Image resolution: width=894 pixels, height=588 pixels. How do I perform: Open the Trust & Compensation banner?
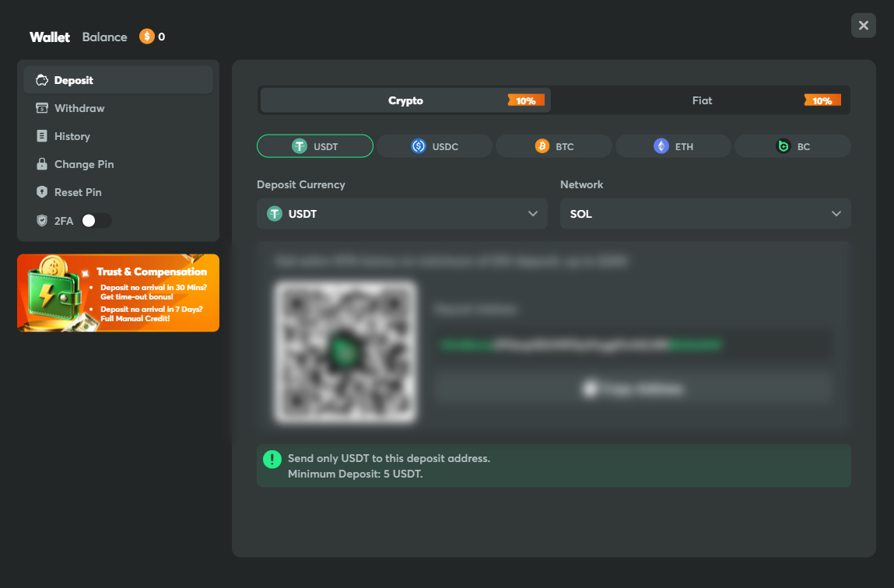point(118,293)
